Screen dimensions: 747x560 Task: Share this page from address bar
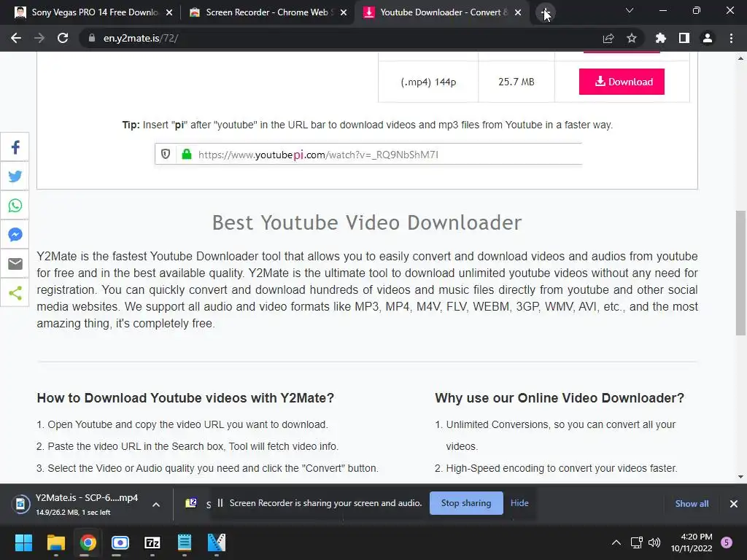[608, 38]
